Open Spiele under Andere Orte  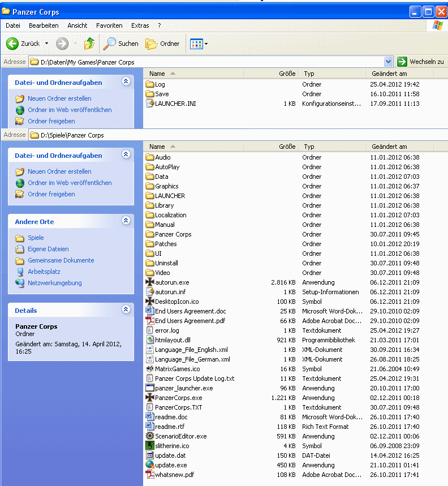36,238
